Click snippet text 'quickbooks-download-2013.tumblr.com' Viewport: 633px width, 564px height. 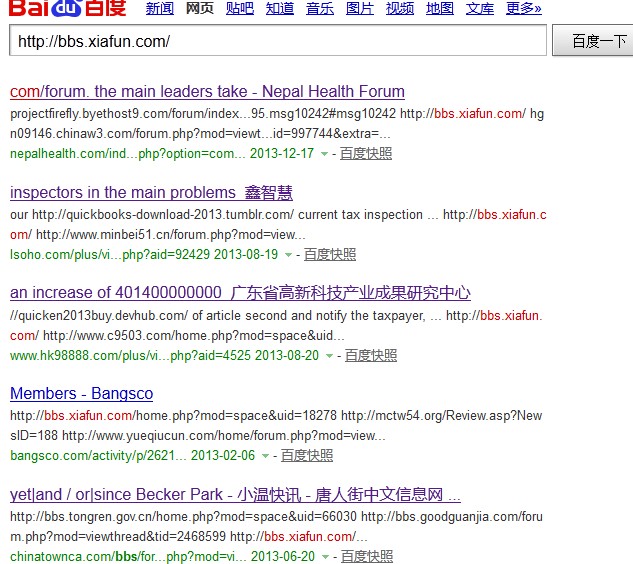[x=163, y=215]
